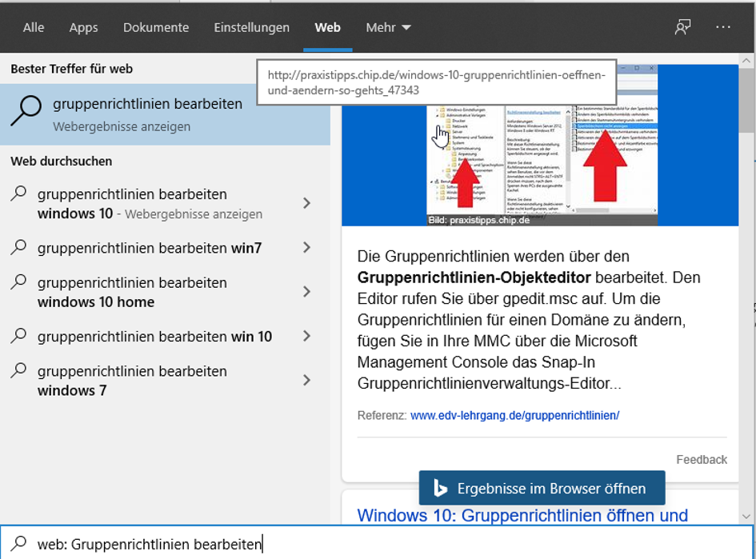Click search icon beside win 10 suggestion
Image resolution: width=756 pixels, height=559 pixels.
(x=18, y=335)
